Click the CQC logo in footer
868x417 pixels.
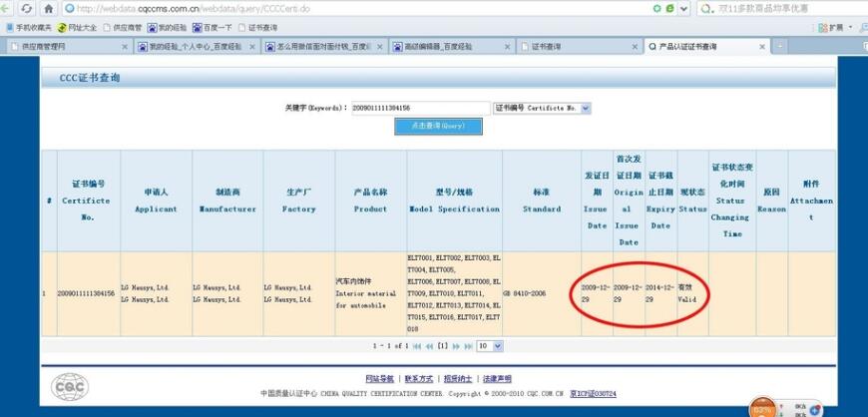pyautogui.click(x=70, y=386)
